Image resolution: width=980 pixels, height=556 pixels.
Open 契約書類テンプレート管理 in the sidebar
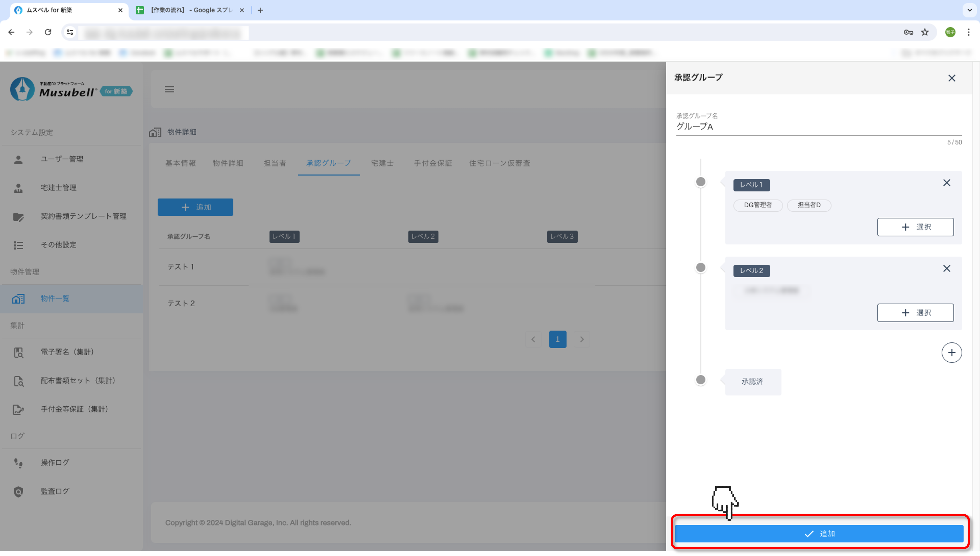83,216
